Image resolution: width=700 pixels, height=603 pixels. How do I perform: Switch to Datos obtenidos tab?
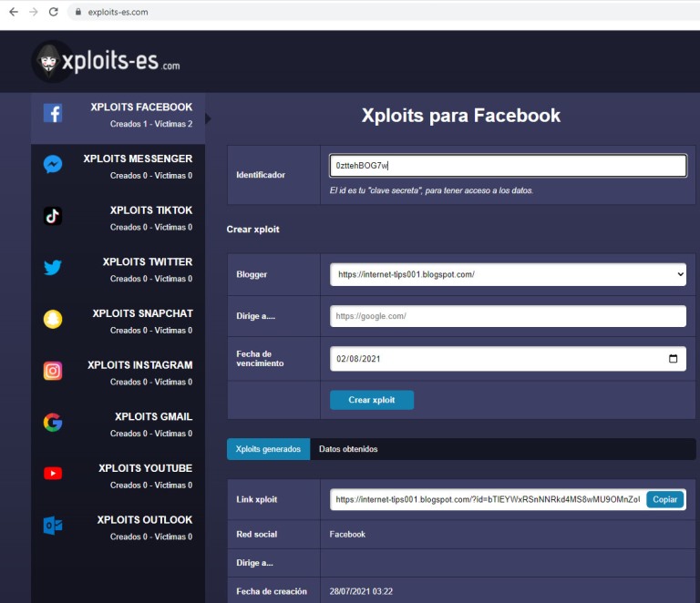(x=348, y=449)
